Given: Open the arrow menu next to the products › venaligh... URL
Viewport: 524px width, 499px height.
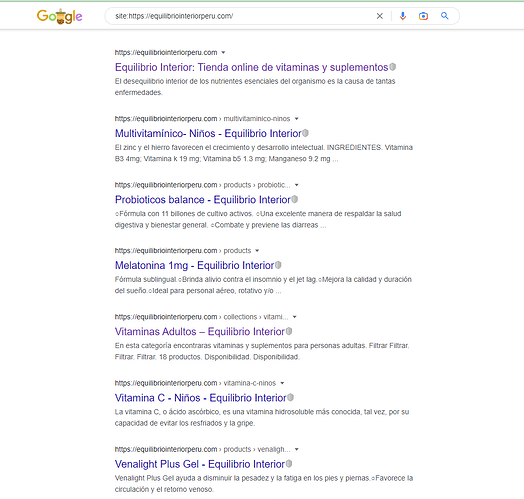Looking at the screenshot, I should coord(296,449).
